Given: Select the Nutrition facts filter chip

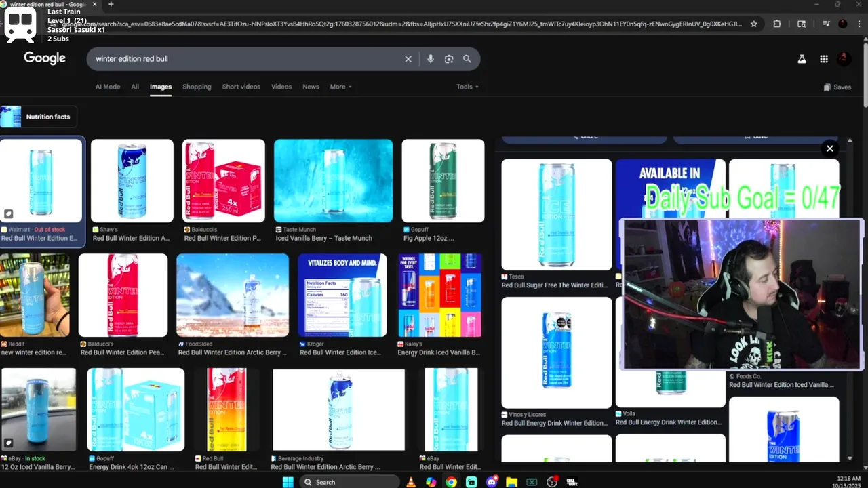Looking at the screenshot, I should click(x=39, y=117).
